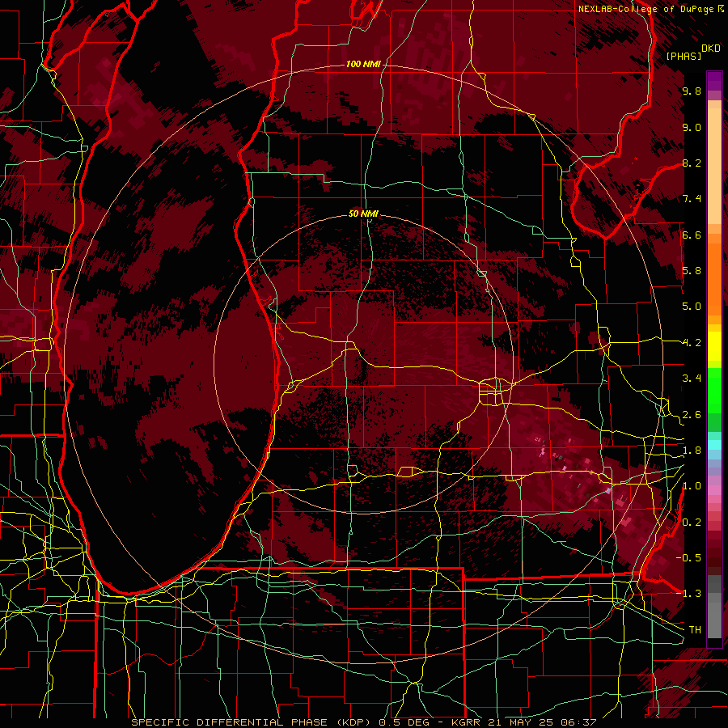Click the "[PHAS]" legend label
The height and width of the screenshot is (728, 728).
pyautogui.click(x=684, y=56)
